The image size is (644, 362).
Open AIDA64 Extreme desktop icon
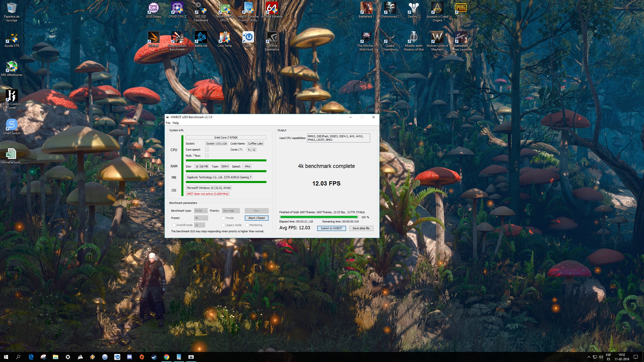click(x=272, y=10)
